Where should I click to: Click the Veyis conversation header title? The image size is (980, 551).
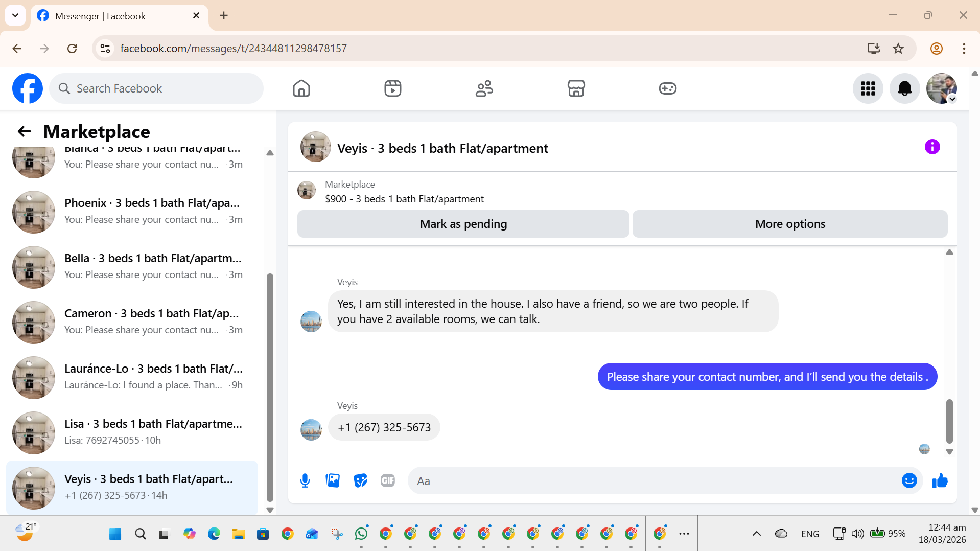pyautogui.click(x=442, y=148)
